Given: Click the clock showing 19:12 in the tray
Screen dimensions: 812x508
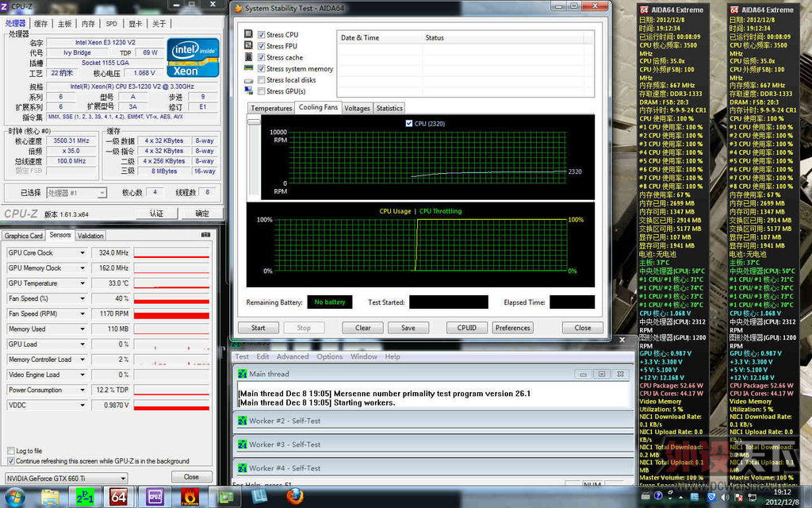Looking at the screenshot, I should [x=782, y=492].
